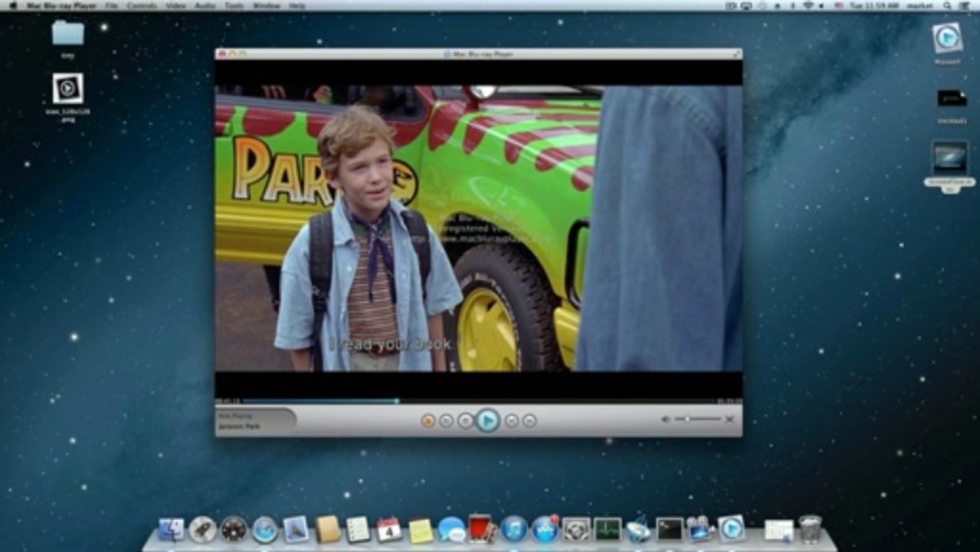Viewport: 980px width, 552px height.
Task: Seek on the video progress bar
Action: 478,401
